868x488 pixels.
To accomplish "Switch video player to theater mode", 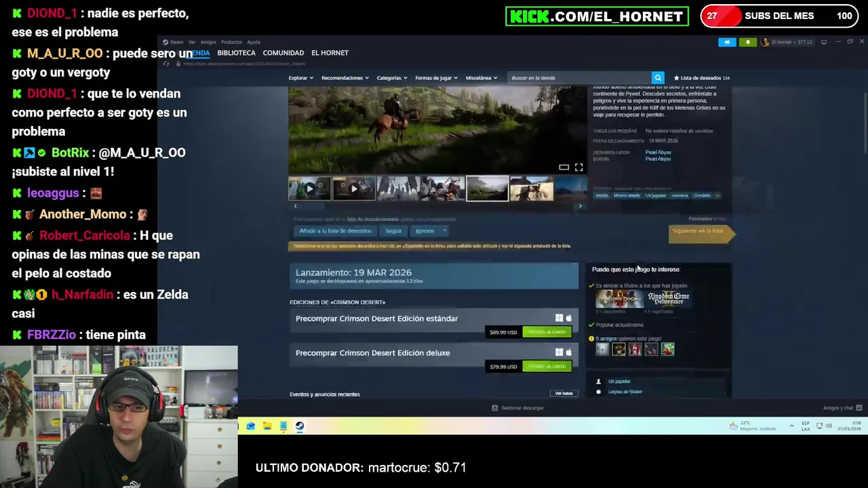I will click(564, 167).
